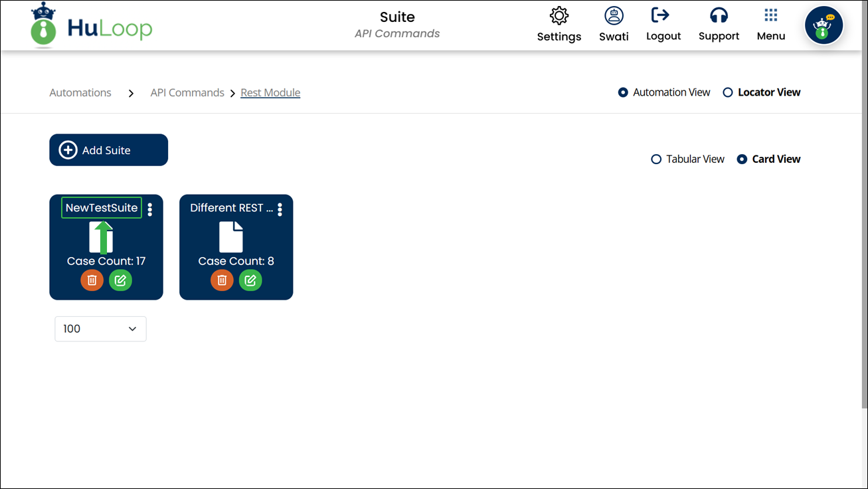Select the Card View radio button
Screen dimensions: 868x489
point(742,159)
